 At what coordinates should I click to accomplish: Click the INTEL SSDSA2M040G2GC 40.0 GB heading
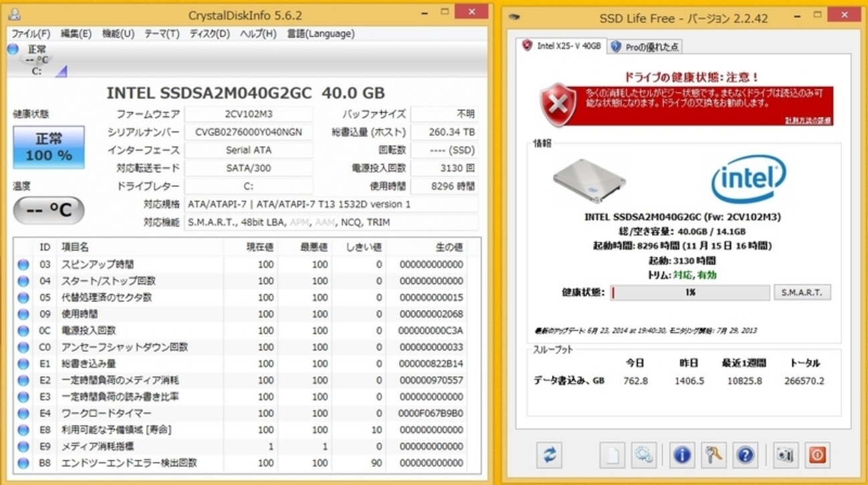[246, 93]
